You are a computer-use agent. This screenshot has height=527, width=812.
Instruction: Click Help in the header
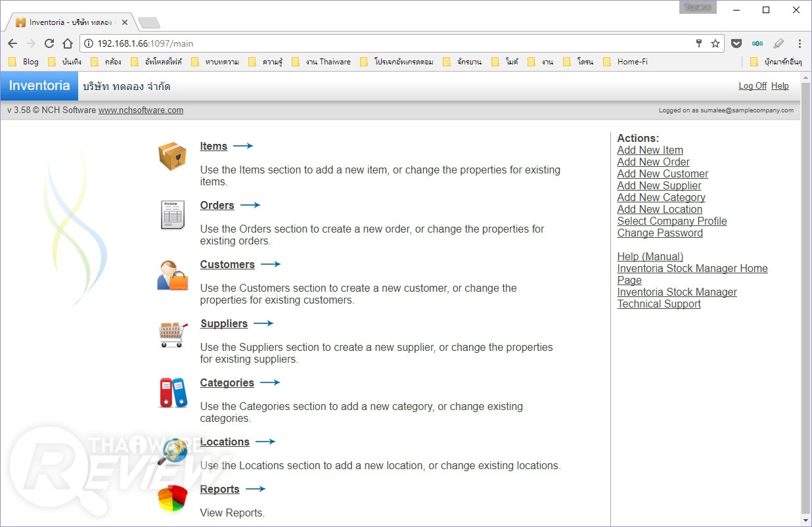pos(780,86)
